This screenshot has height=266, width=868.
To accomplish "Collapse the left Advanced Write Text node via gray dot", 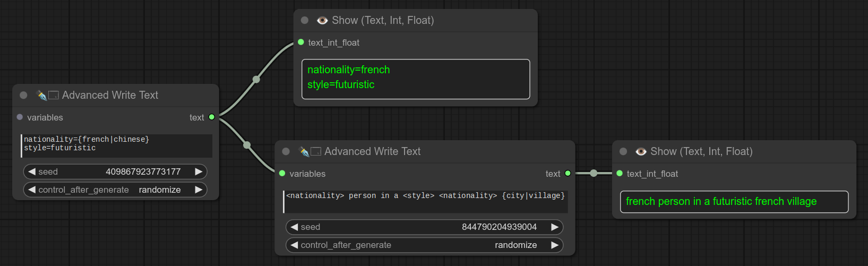I will pyautogui.click(x=23, y=95).
